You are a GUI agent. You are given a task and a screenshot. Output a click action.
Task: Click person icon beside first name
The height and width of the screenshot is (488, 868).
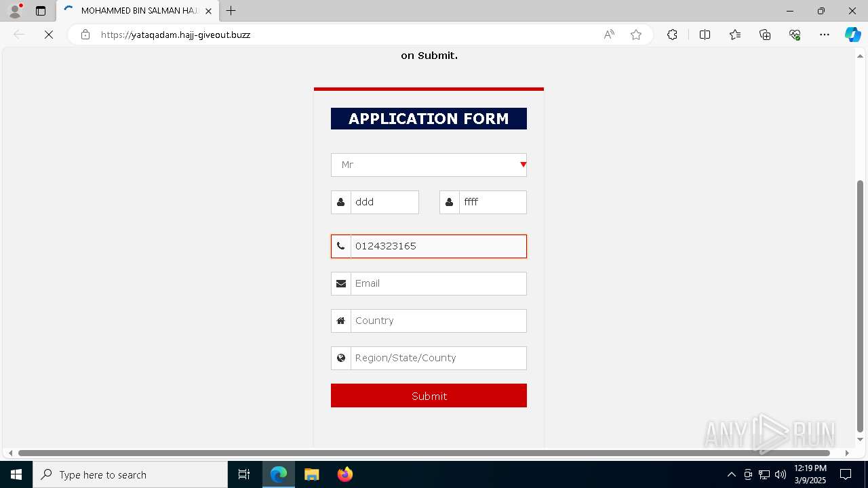click(341, 202)
